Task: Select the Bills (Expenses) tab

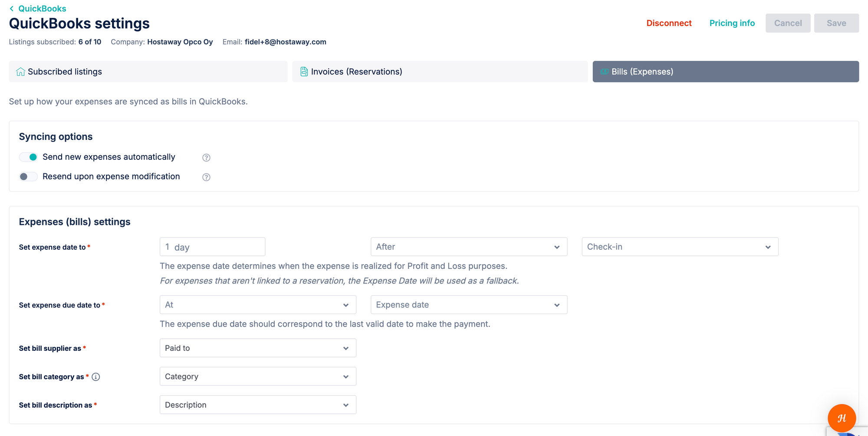Action: click(726, 72)
